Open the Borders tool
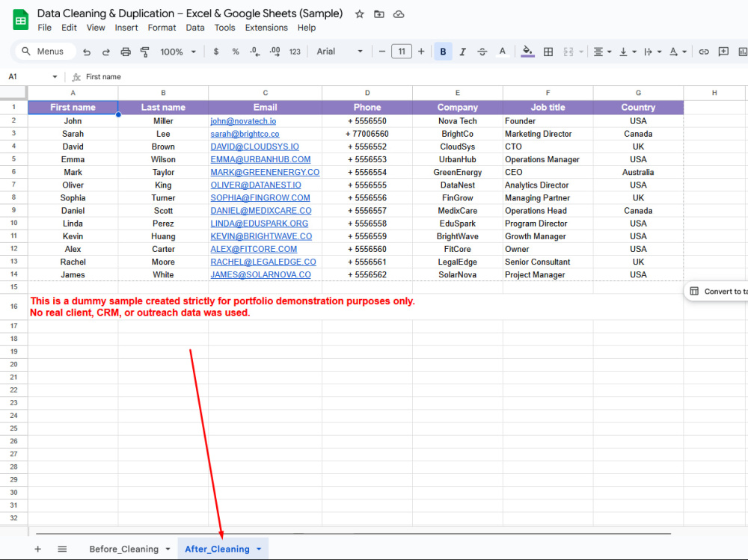 point(548,52)
